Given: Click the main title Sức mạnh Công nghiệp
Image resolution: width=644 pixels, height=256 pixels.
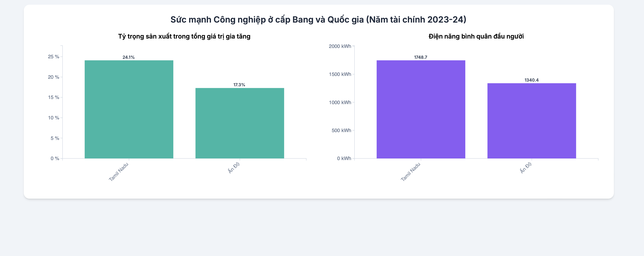Looking at the screenshot, I should click(318, 20).
